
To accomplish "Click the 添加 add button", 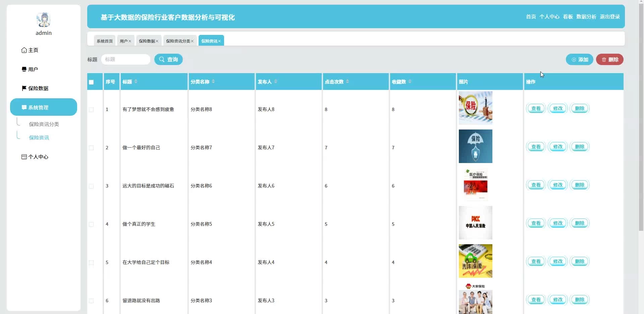I will click(x=580, y=59).
